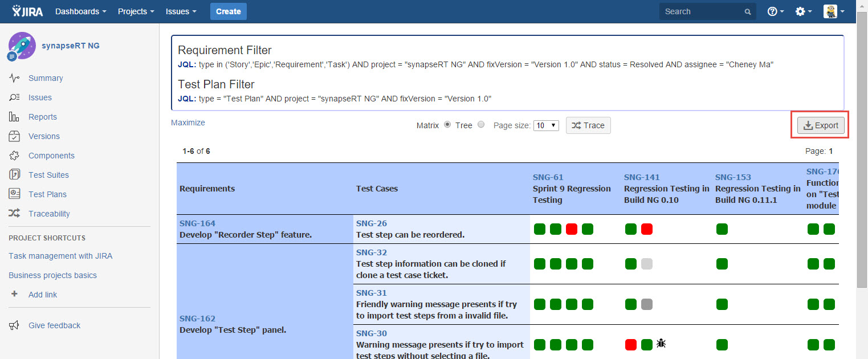
Task: Click red status square in SNG-26 under SNG-141
Action: click(647, 229)
